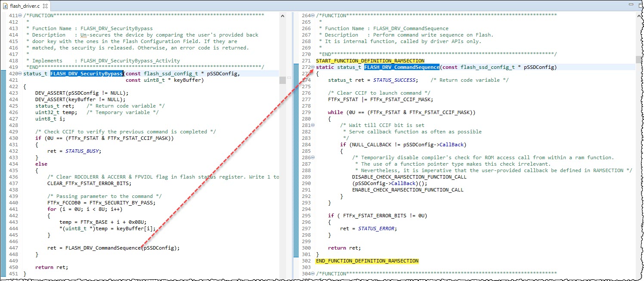Viewport: 644px width, 281px height.
Task: Click right pane scrollbar up arrow
Action: pyautogui.click(x=638, y=15)
